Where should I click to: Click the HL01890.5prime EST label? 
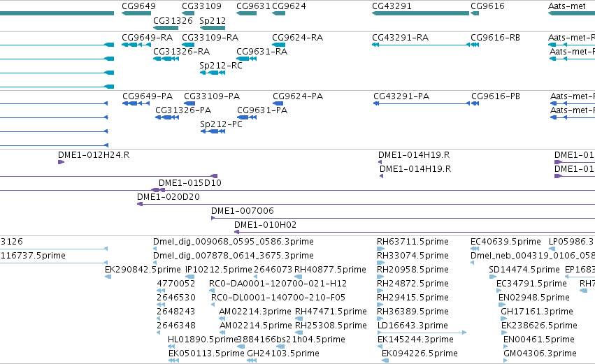(203, 340)
